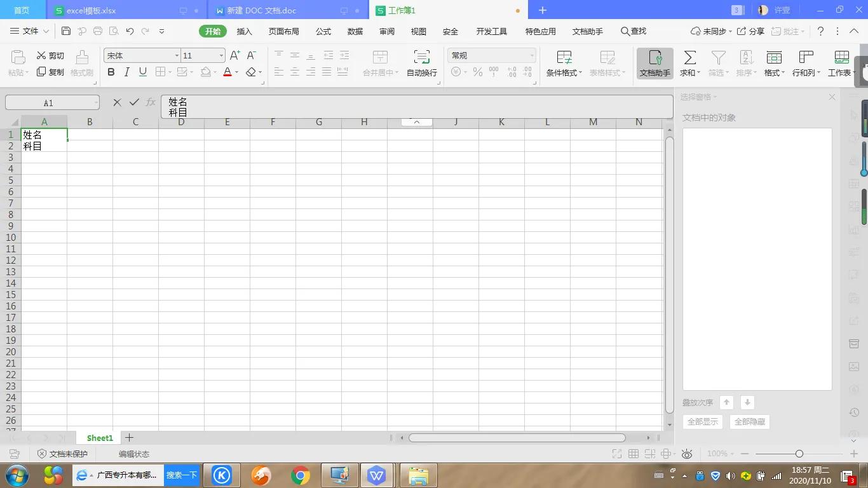Confirm entry with the formula bar checkmark

tap(134, 102)
